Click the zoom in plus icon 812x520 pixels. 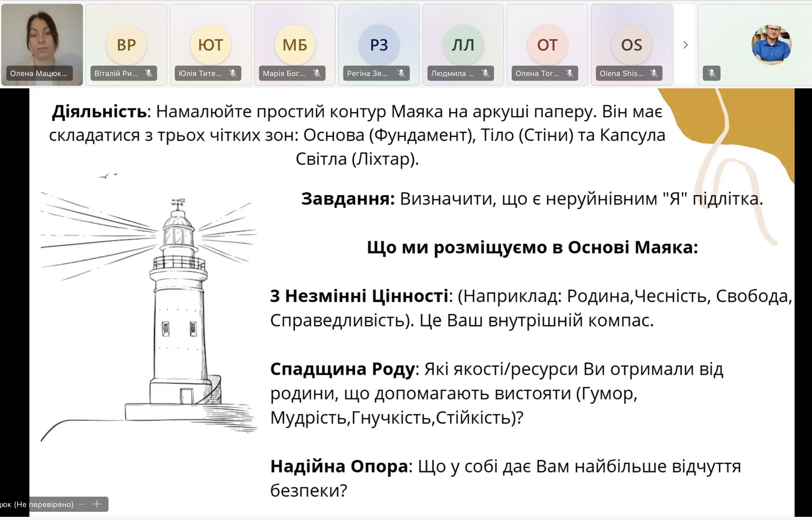tap(97, 504)
